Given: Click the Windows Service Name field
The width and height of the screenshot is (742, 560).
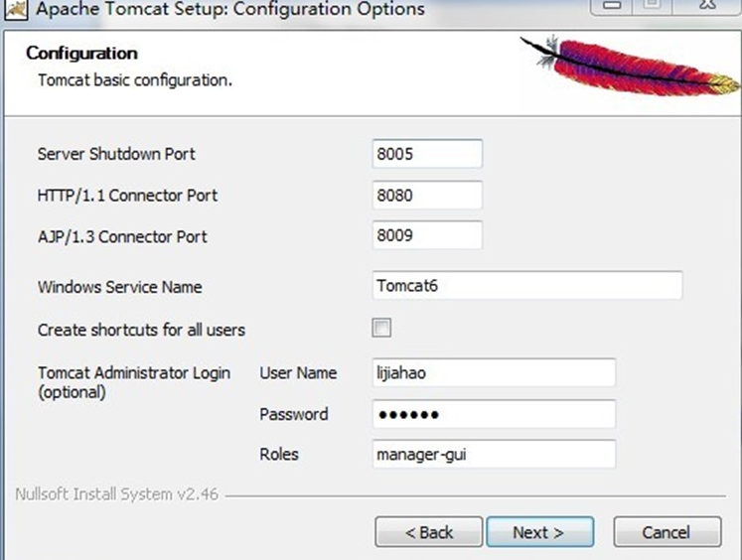Looking at the screenshot, I should pos(526,286).
